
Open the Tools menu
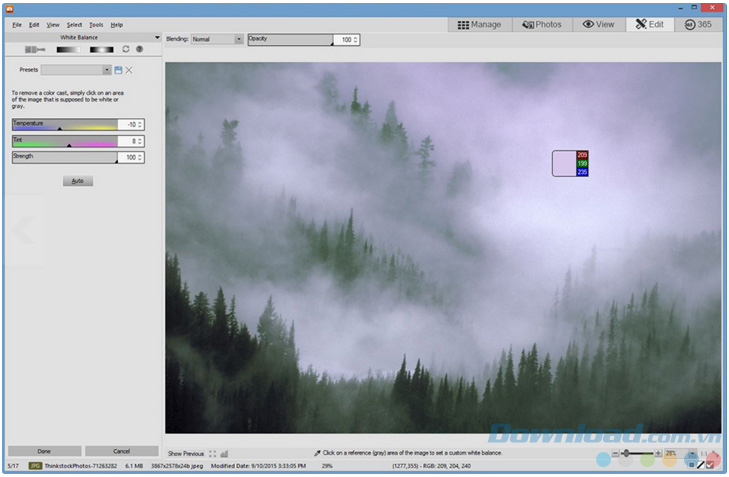[x=96, y=24]
